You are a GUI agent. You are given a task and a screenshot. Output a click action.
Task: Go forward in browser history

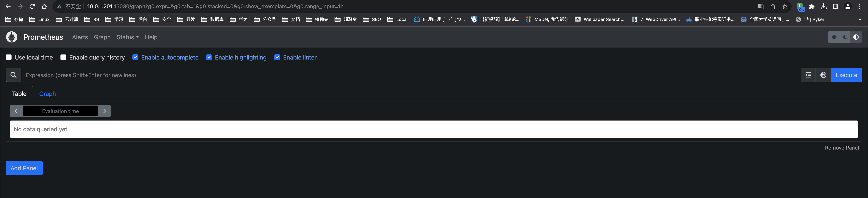(20, 6)
